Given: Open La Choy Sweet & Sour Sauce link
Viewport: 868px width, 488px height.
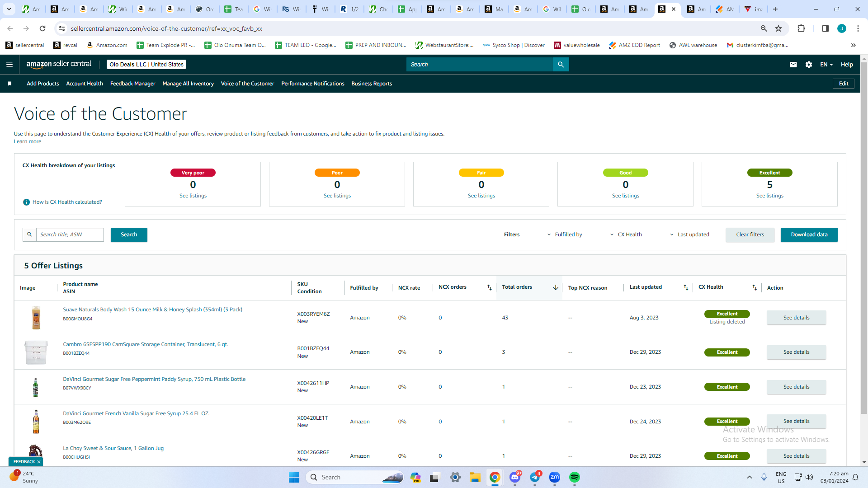Looking at the screenshot, I should coord(113,448).
